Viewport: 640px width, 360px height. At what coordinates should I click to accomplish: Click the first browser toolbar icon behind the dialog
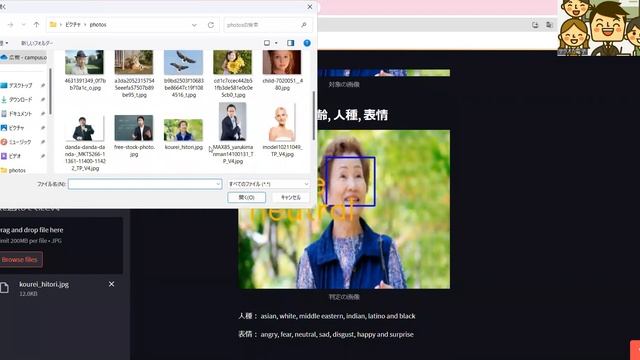click(535, 25)
